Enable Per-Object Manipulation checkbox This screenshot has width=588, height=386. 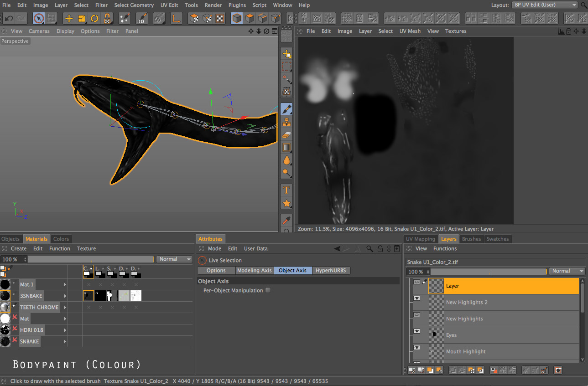click(x=268, y=290)
